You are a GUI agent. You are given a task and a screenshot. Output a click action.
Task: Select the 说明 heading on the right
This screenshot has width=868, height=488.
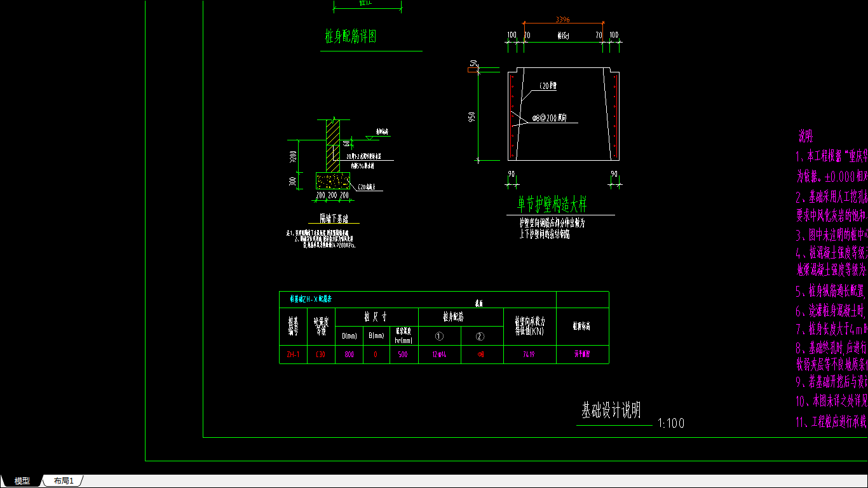tap(806, 136)
